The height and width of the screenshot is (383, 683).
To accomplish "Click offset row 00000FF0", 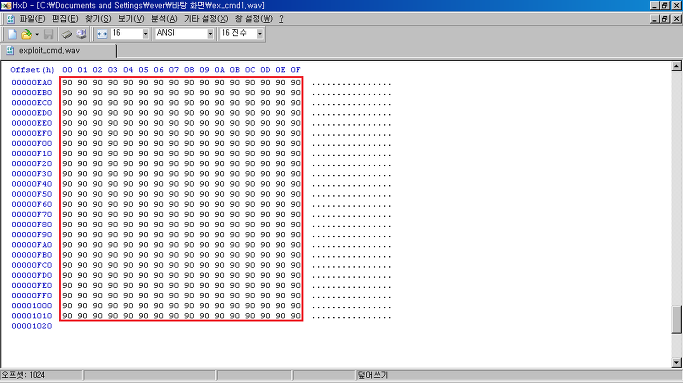I will 32,295.
